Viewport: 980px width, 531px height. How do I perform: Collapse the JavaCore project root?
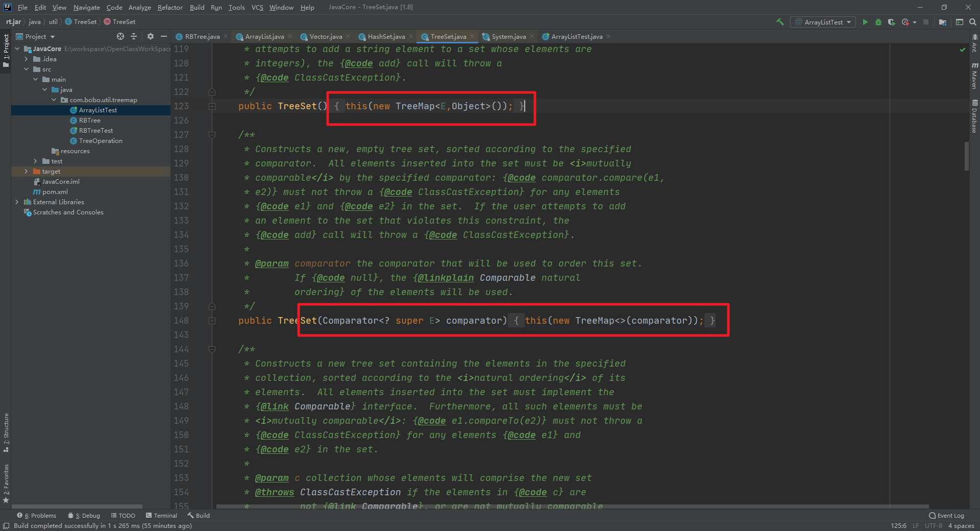coord(17,49)
